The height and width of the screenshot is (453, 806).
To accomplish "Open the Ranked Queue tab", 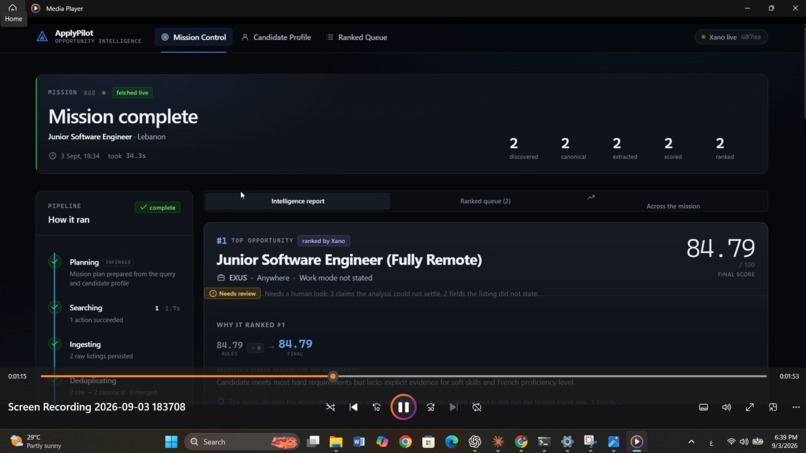I will 357,37.
